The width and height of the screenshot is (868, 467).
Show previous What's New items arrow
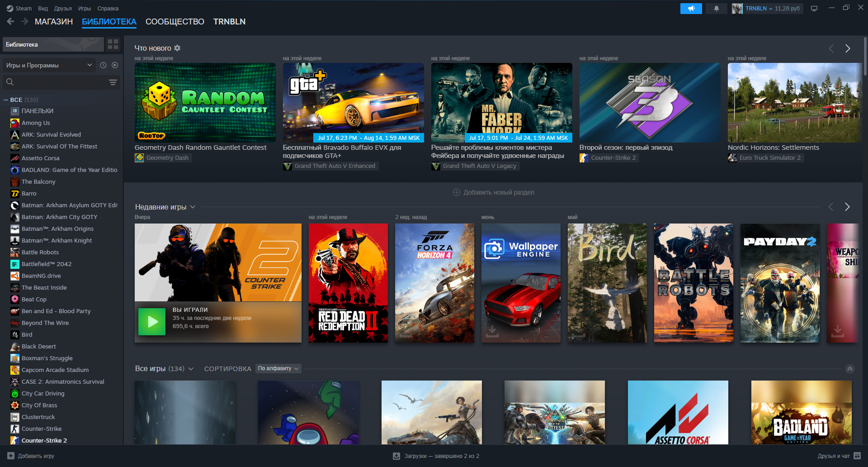(831, 48)
